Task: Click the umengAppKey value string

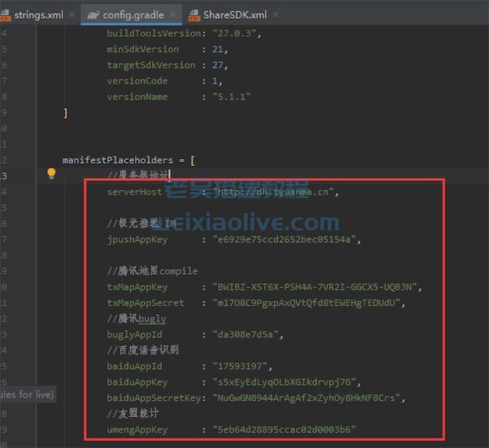Action: (284, 430)
